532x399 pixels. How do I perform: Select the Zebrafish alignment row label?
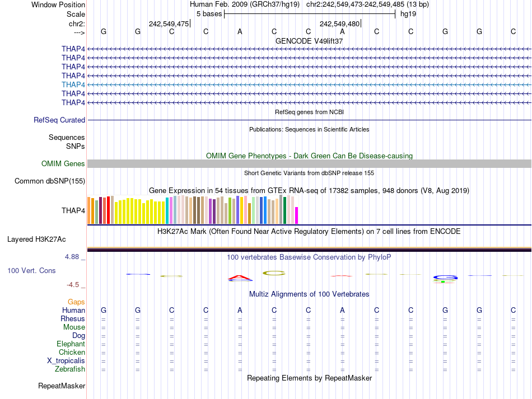pos(70,369)
